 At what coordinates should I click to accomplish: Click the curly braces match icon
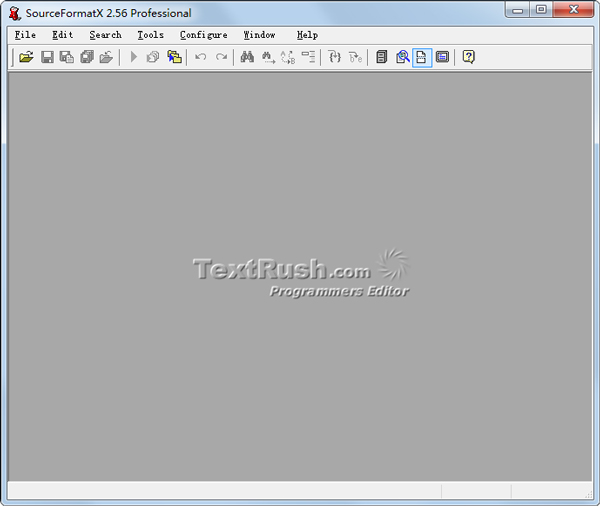pyautogui.click(x=335, y=57)
